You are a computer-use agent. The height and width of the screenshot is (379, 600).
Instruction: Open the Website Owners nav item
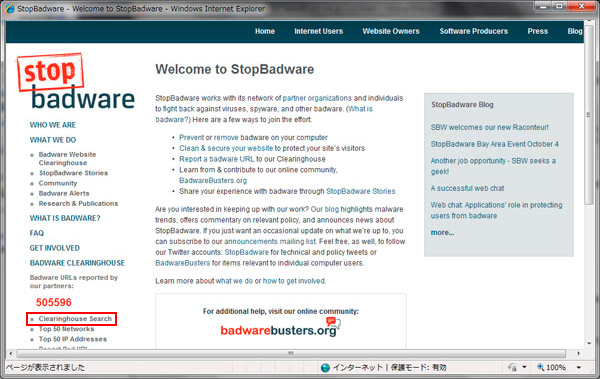391,31
